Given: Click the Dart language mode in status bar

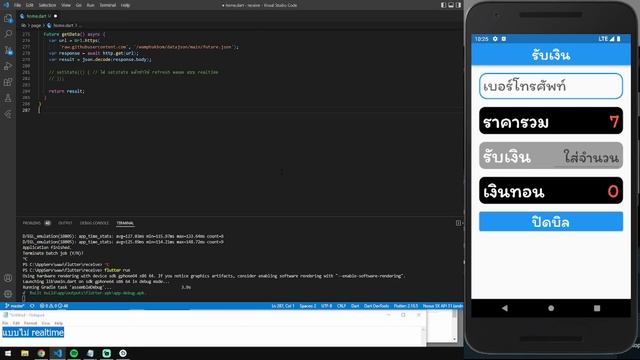Looking at the screenshot, I should pos(355,306).
